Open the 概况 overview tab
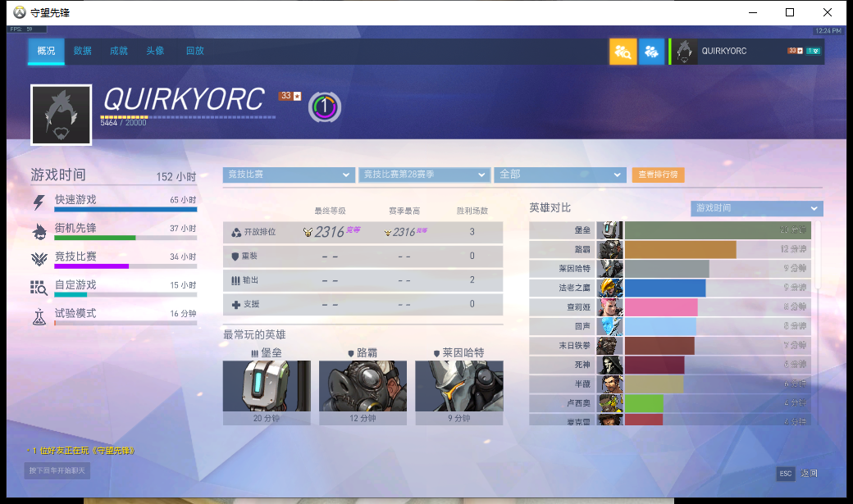Screen dimensions: 853x504 click(x=46, y=51)
